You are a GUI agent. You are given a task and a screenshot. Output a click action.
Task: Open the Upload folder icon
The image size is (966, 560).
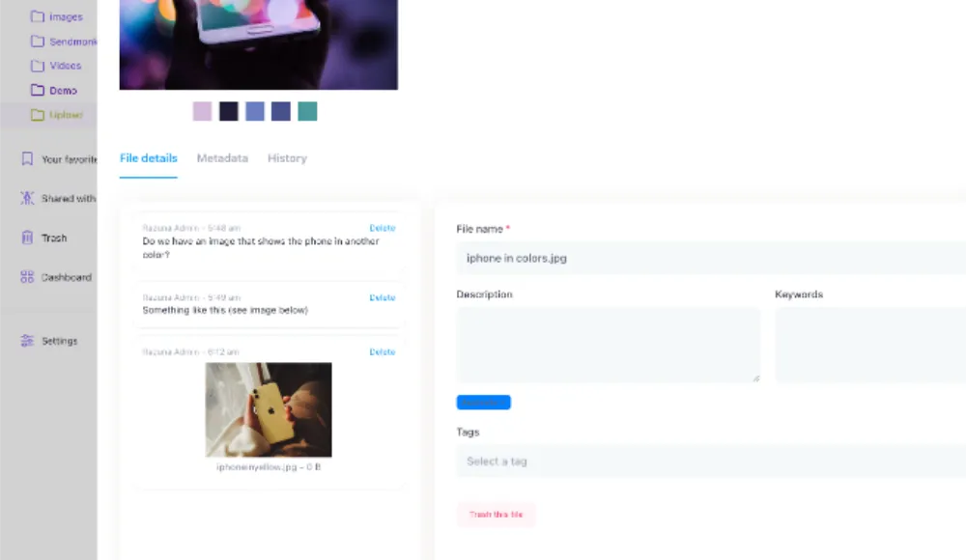[38, 115]
